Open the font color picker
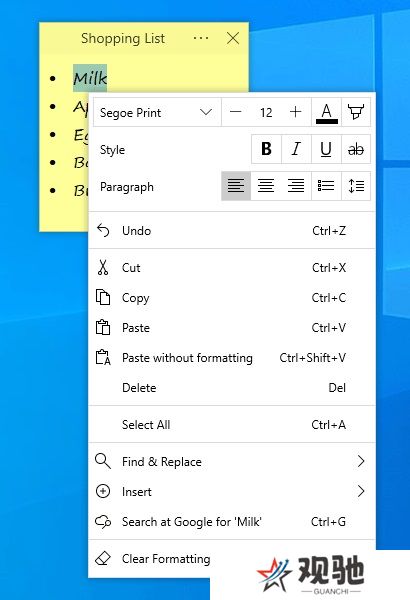 (x=327, y=112)
